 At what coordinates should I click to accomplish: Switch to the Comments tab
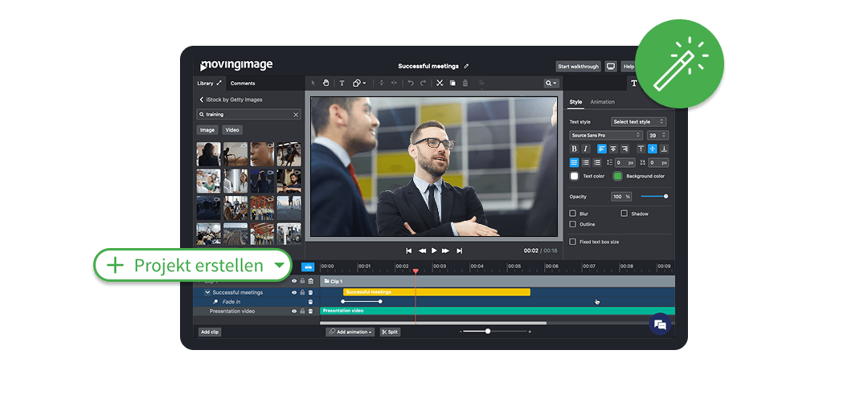pos(243,83)
